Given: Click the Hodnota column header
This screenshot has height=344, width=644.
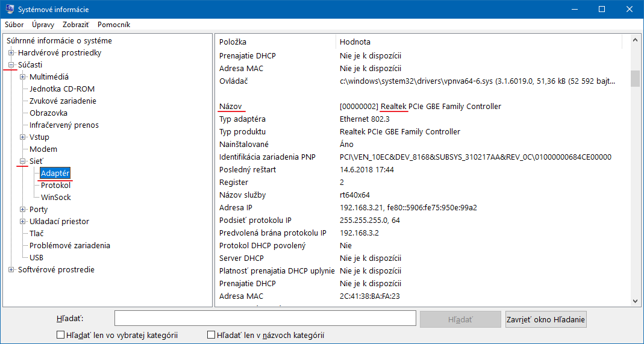Looking at the screenshot, I should 479,42.
